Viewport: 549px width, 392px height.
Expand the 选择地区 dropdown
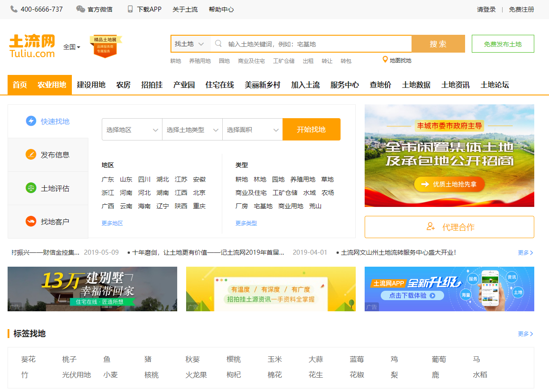point(132,130)
